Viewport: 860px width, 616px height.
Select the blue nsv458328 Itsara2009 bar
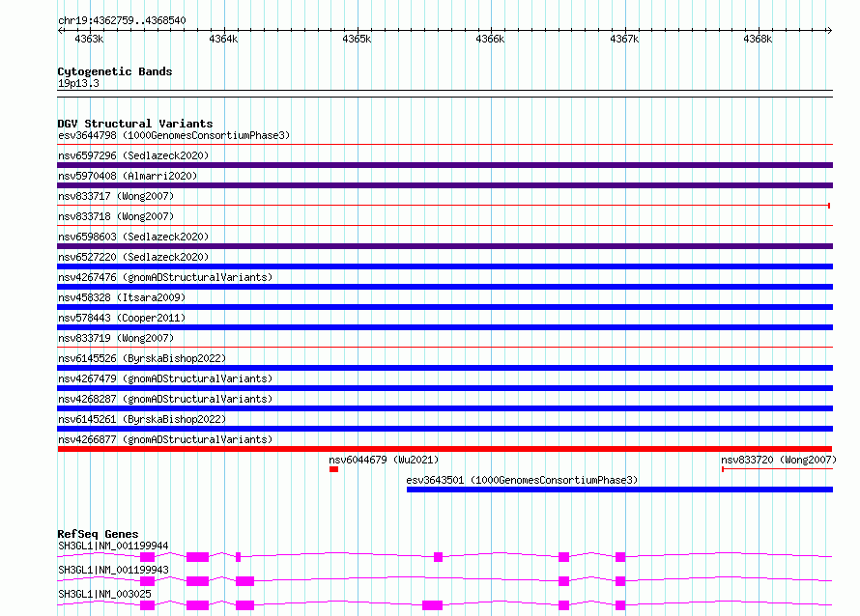point(444,307)
